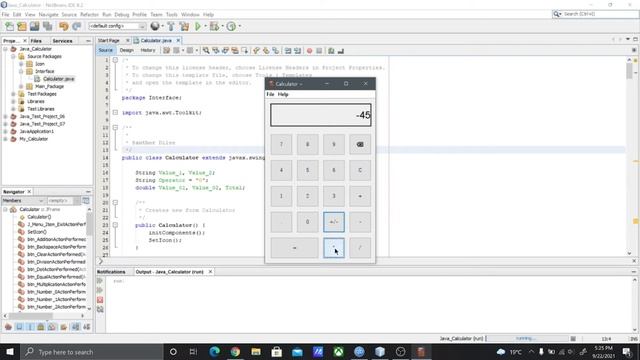This screenshot has height=360, width=640.
Task: Expand the Libraries node
Action: click(x=13, y=101)
